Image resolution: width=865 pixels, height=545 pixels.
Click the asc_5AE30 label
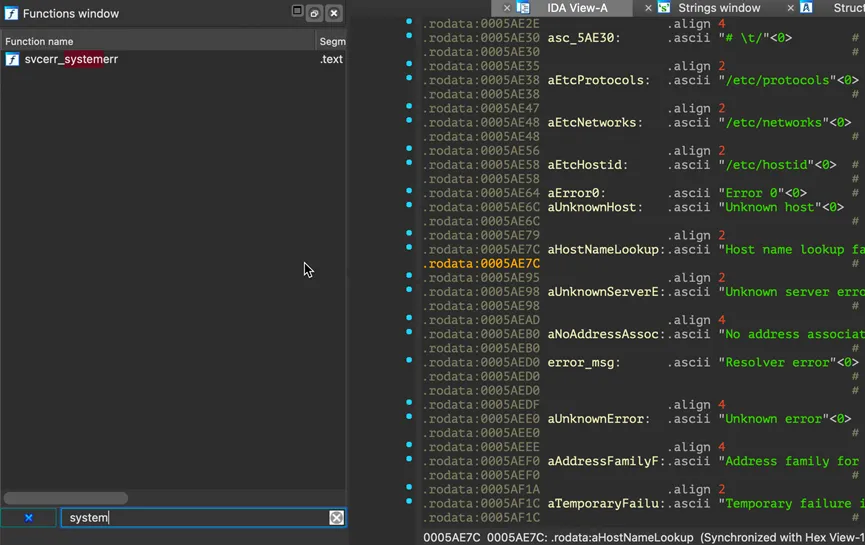click(x=584, y=38)
